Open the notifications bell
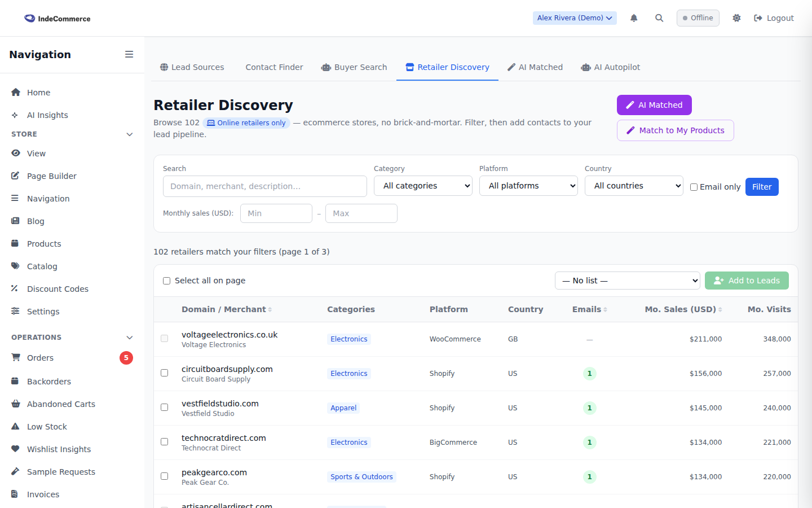812x508 pixels. pos(634,18)
